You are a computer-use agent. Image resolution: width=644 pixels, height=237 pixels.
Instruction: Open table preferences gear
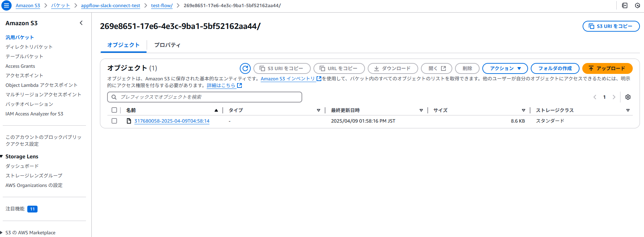(x=628, y=97)
